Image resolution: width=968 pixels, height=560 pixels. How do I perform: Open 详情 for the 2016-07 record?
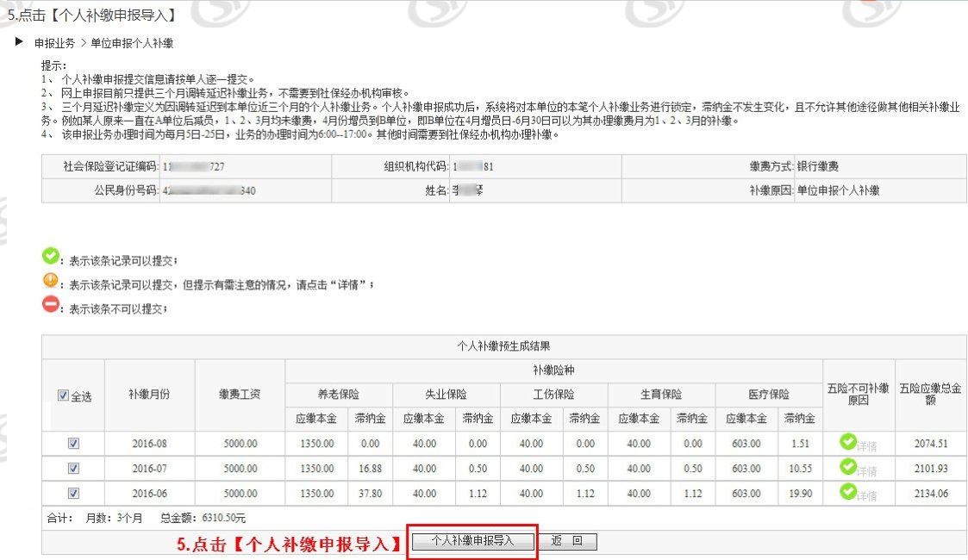click(x=867, y=471)
